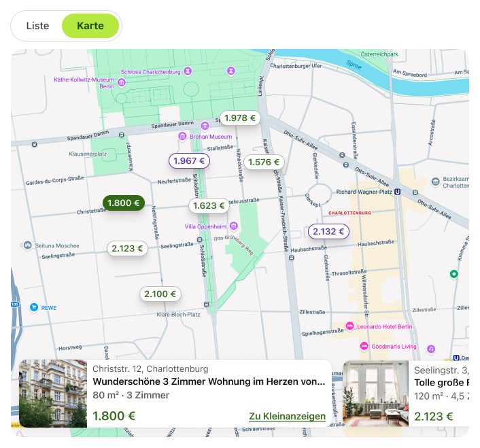
Task: Switch to the Liste view
Action: pyautogui.click(x=37, y=26)
